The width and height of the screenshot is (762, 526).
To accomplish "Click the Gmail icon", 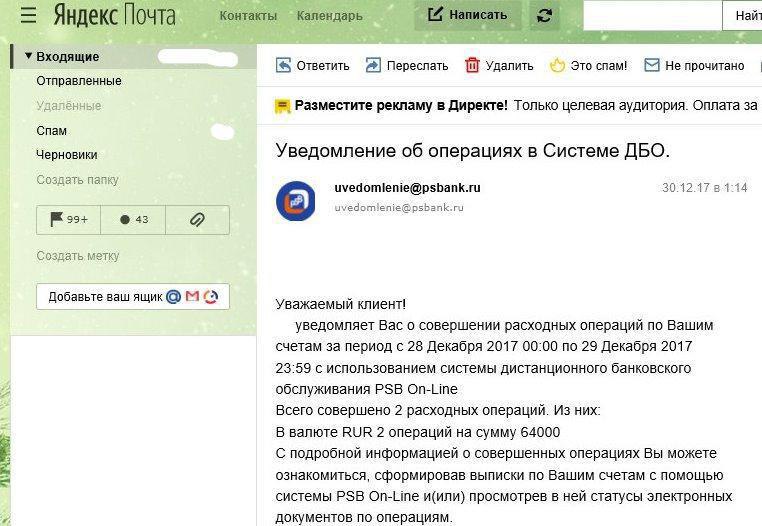I will point(192,296).
